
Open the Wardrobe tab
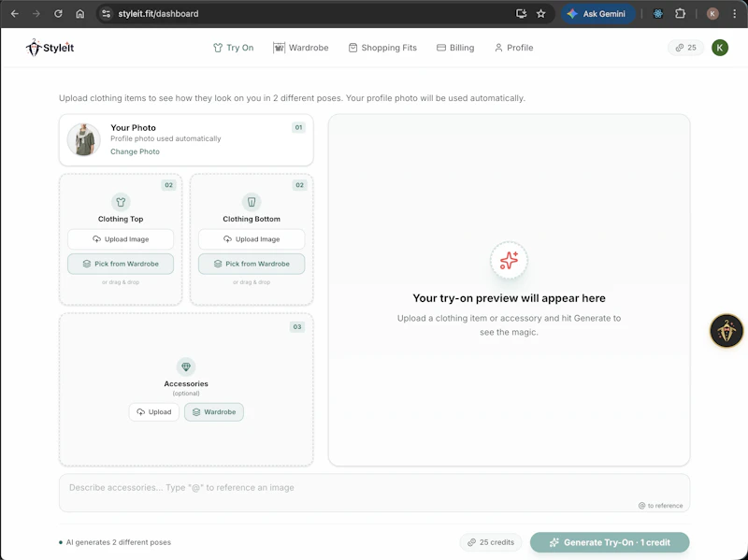[x=301, y=48]
